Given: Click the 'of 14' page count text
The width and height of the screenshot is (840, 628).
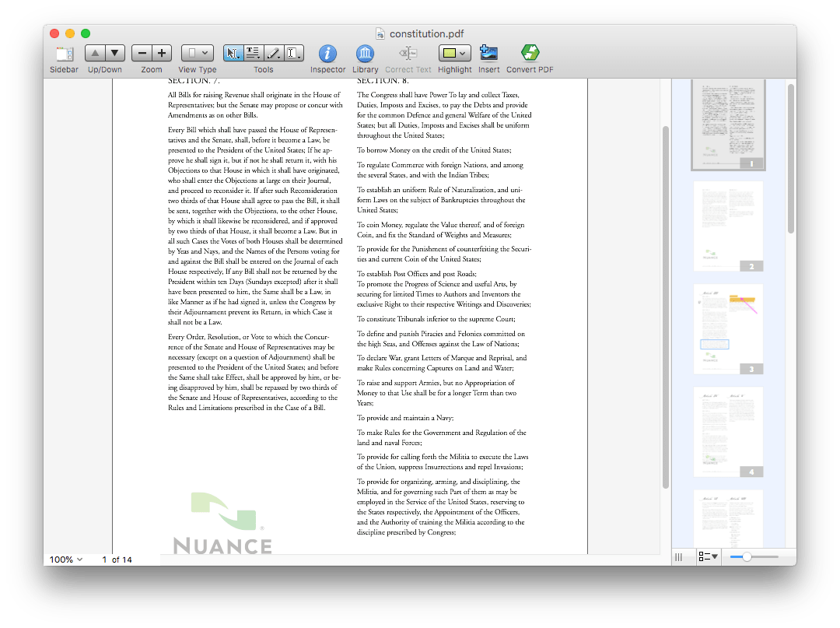Looking at the screenshot, I should [121, 560].
